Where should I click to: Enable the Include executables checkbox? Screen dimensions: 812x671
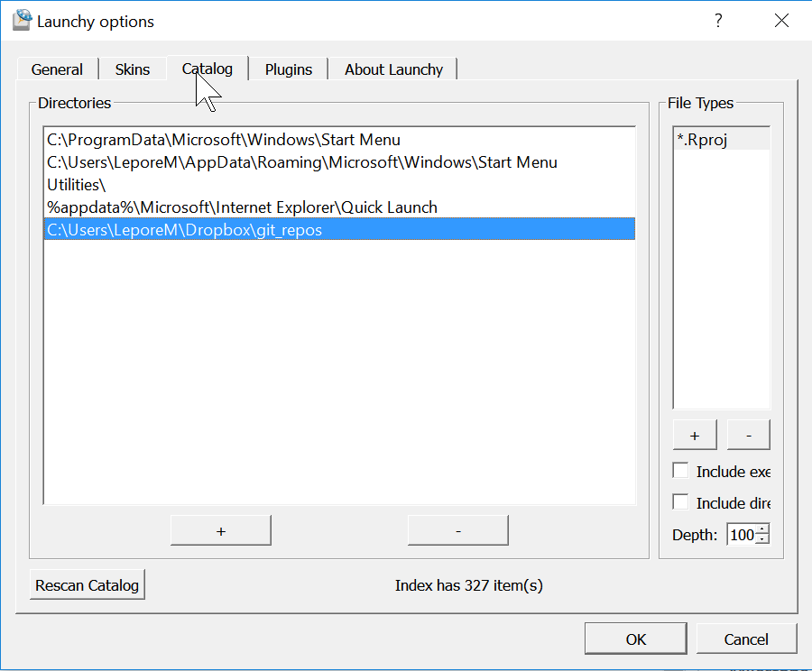coord(681,470)
